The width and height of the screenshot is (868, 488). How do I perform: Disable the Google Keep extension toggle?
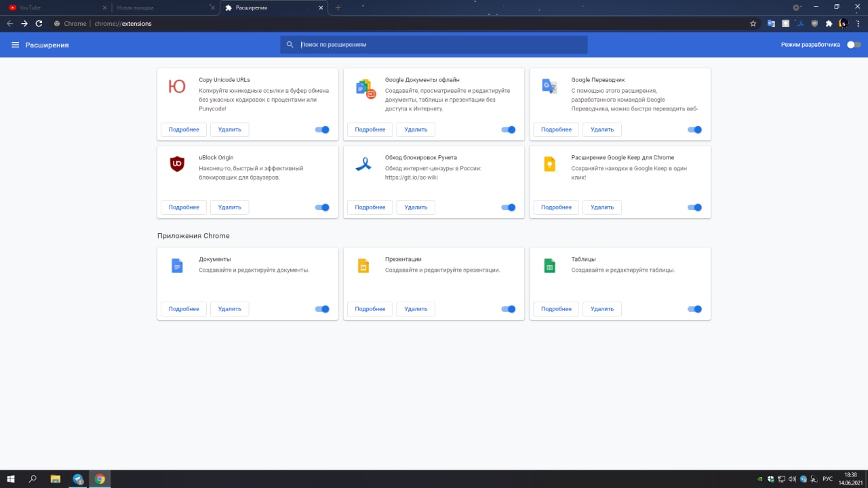(694, 207)
